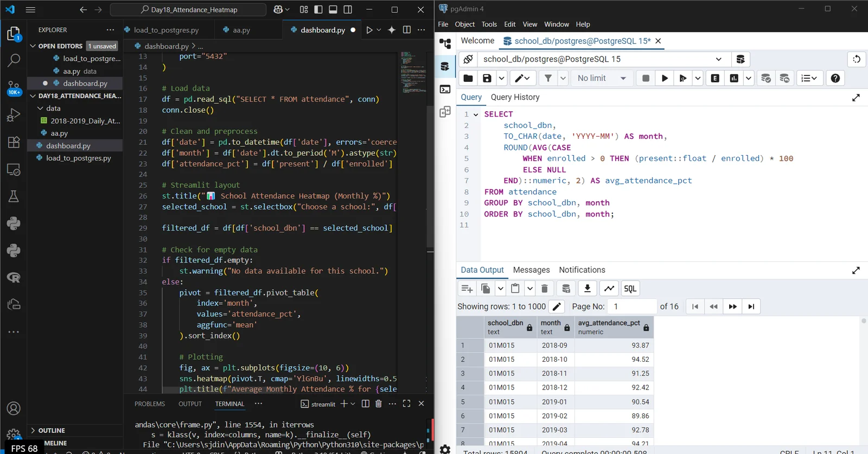Run the Python file with the play icon
Viewport: 868px width, 454px height.
tap(369, 30)
